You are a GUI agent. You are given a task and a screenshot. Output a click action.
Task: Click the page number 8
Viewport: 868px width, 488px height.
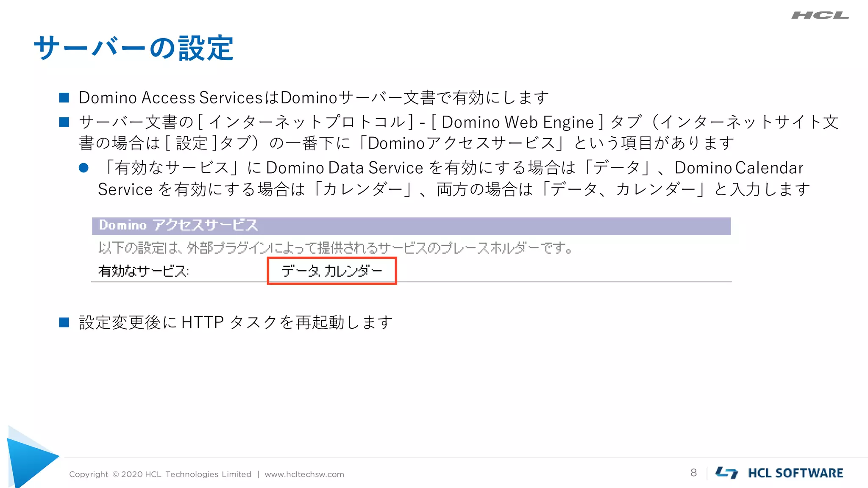click(x=693, y=473)
